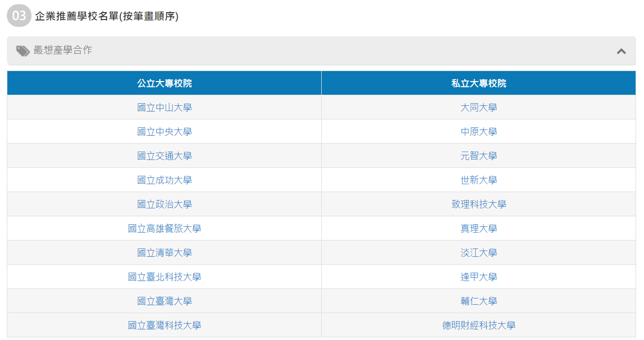
Task: Visit the 世新大學 link
Action: coord(479,180)
